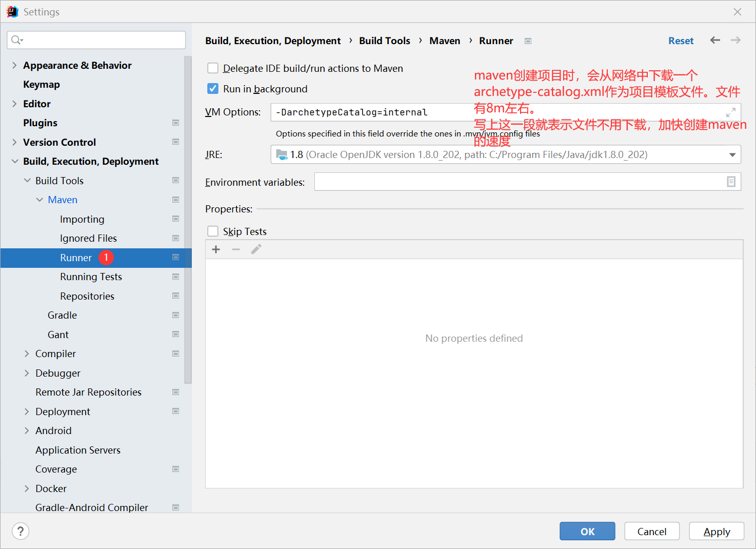This screenshot has height=549, width=756.
Task: Open Gant settings page
Action: pyautogui.click(x=58, y=335)
